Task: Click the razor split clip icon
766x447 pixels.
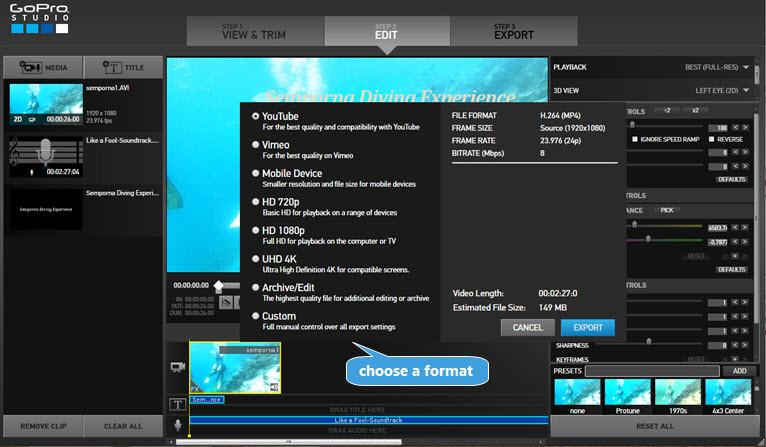Action: (x=226, y=303)
